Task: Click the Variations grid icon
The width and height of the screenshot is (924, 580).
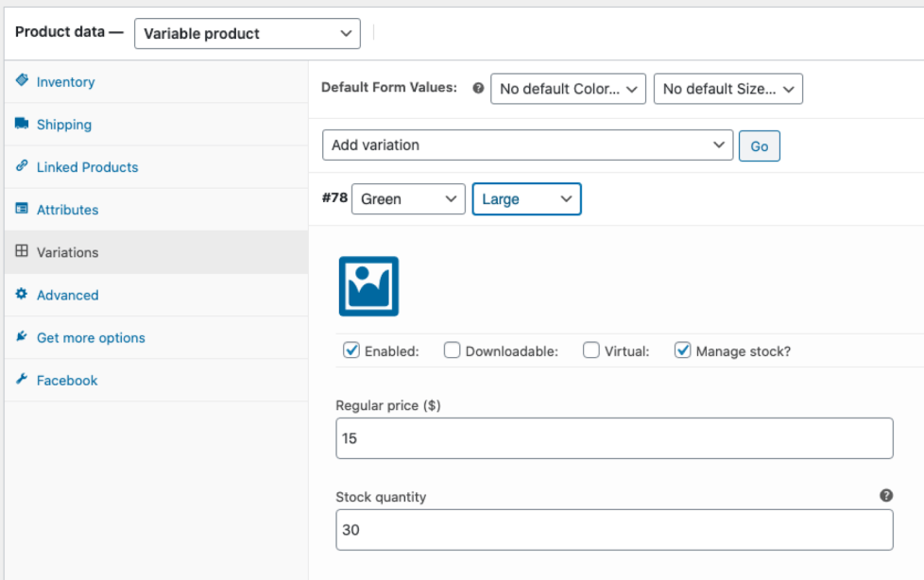Action: coord(22,251)
